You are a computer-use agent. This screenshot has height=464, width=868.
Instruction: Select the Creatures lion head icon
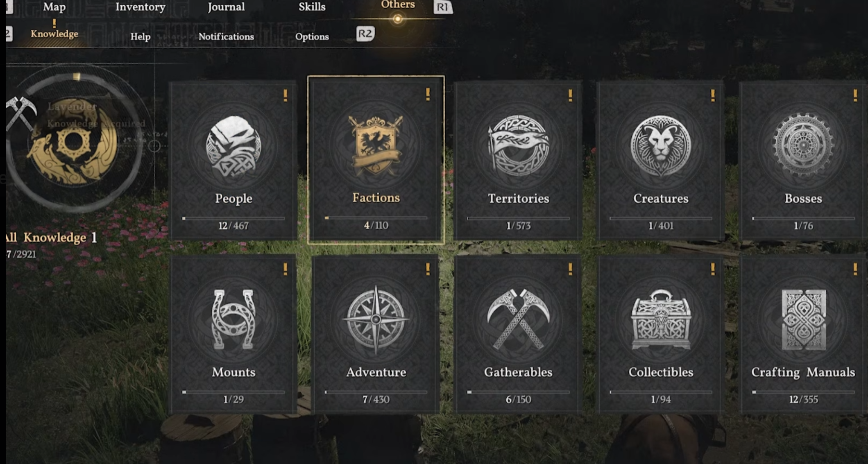click(x=661, y=146)
